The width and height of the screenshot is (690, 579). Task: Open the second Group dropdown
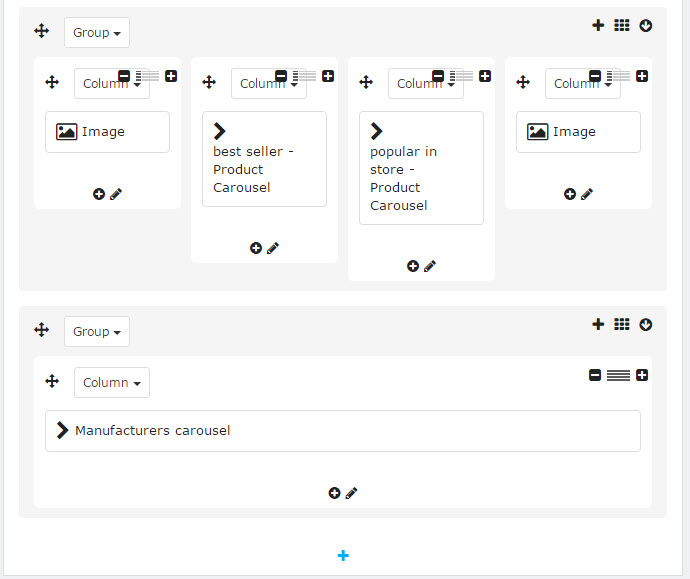[x=97, y=332]
